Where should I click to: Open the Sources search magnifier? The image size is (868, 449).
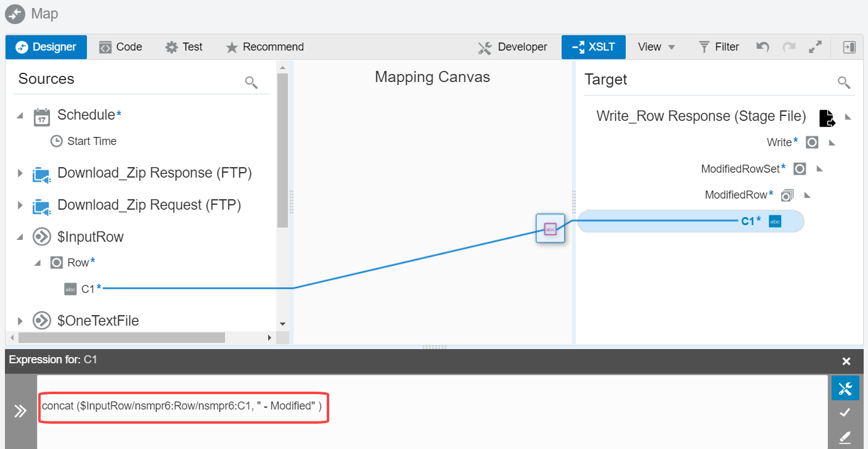251,82
